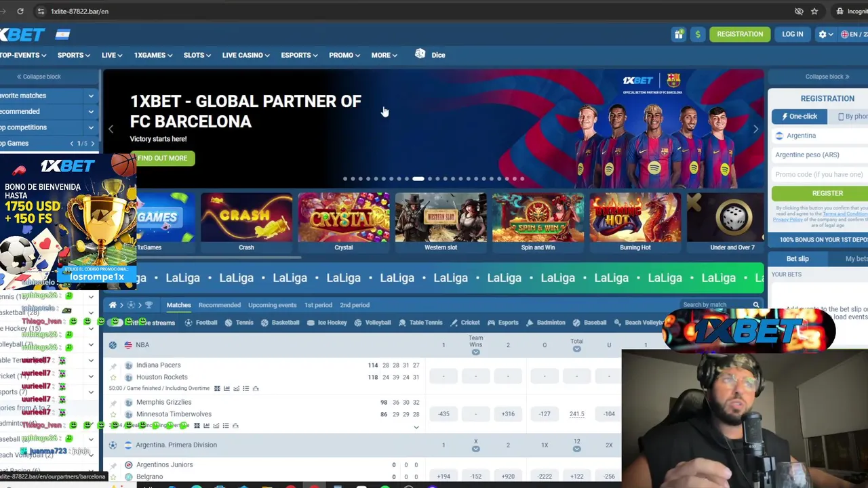Screen dimensions: 868x488
Task: Pin the Indiana Pacers match
Action: tap(113, 367)
